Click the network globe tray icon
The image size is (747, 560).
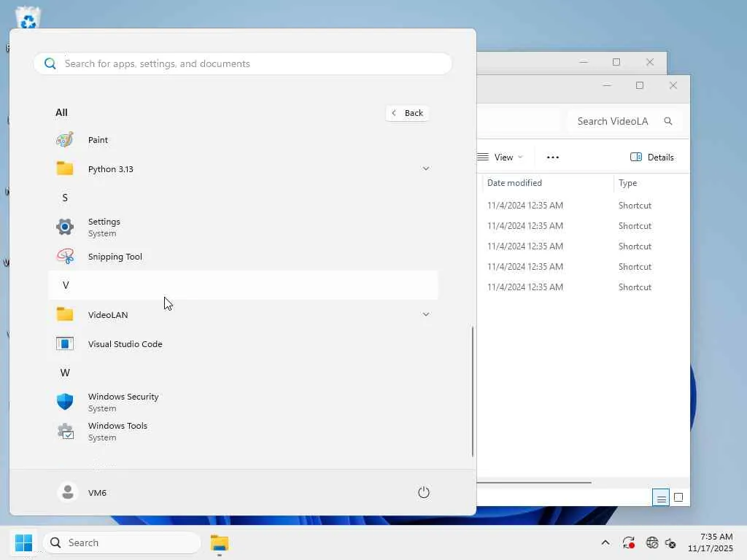(x=651, y=542)
